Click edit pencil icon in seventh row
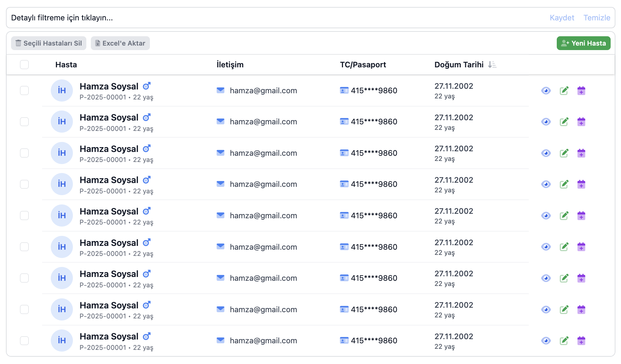 [564, 278]
